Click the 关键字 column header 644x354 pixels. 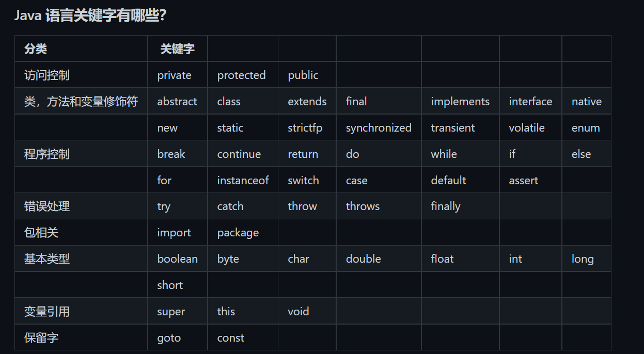177,49
